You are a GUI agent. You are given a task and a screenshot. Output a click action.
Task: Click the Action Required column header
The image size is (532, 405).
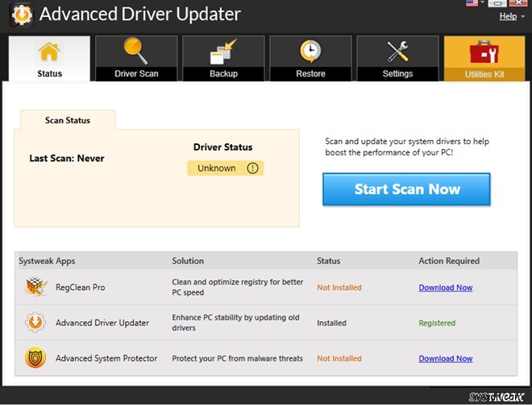pyautogui.click(x=449, y=261)
